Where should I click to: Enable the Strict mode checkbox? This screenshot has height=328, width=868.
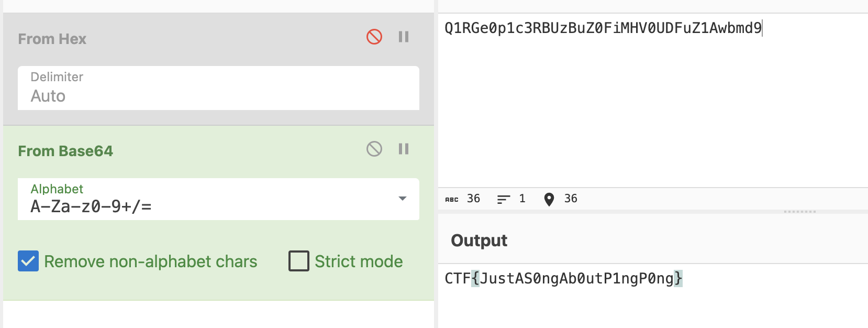pos(299,261)
